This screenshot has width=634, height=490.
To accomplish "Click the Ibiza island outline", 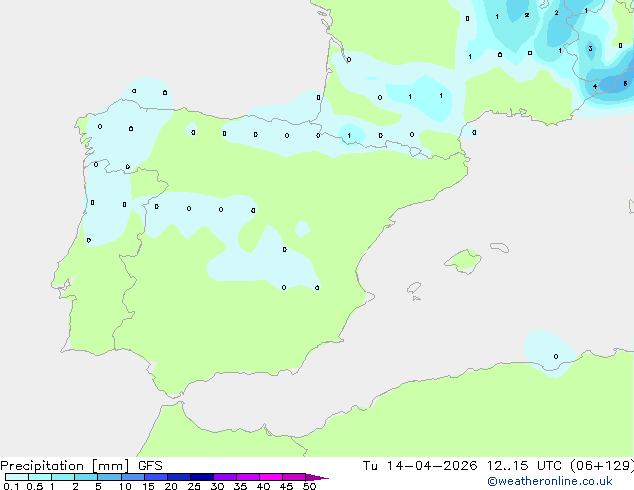I will pos(414,288).
